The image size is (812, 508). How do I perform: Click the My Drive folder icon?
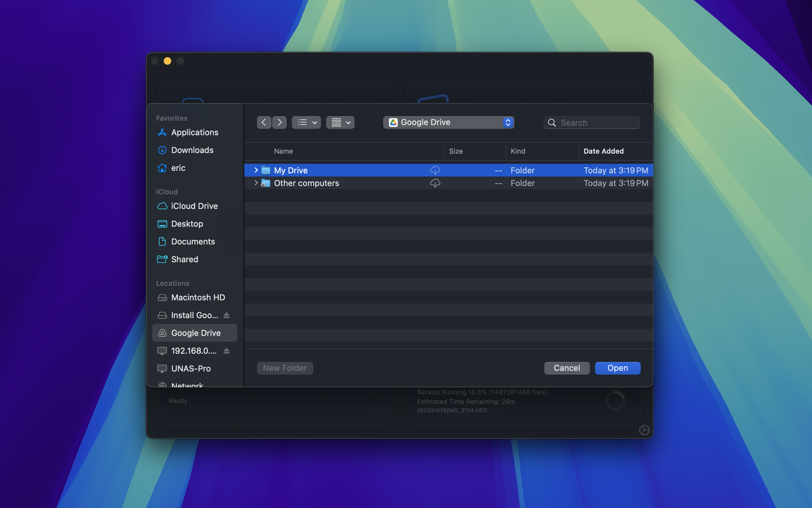266,170
